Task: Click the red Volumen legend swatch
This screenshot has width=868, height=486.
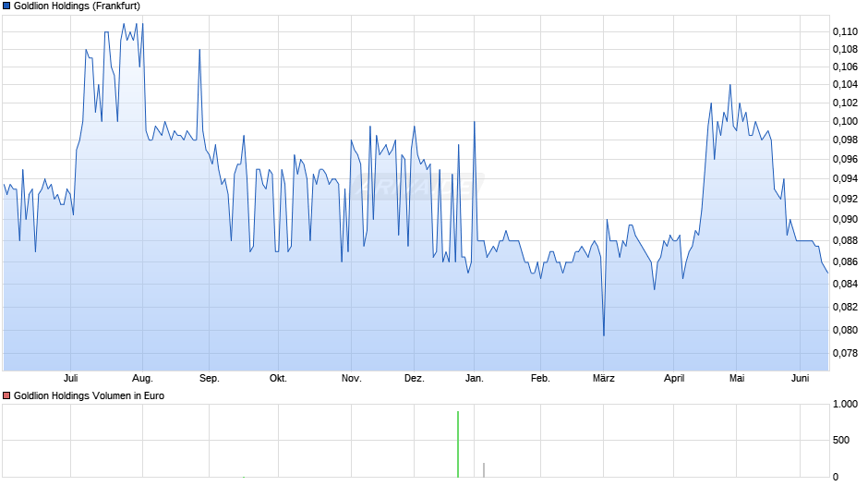Action: point(6,395)
